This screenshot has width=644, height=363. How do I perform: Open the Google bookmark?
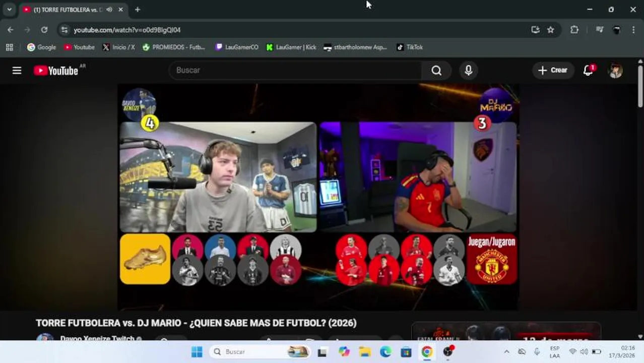coord(42,47)
